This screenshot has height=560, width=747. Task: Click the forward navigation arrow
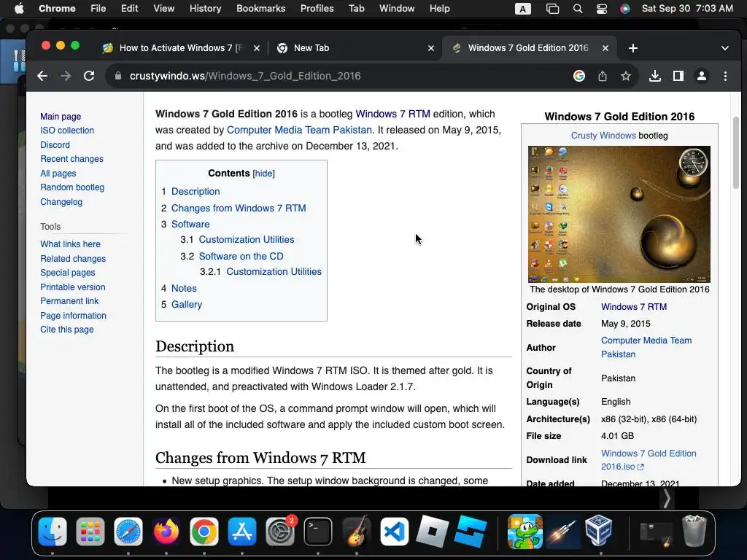pos(65,76)
